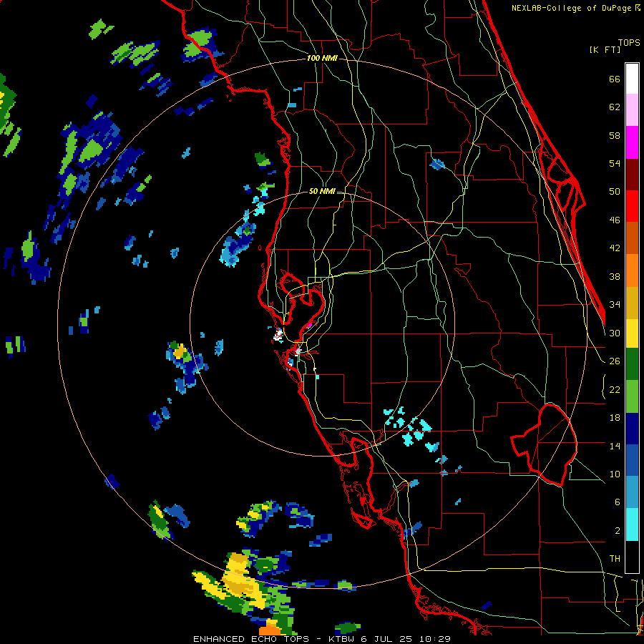Screen dimensions: 644x644
Task: Select the navy 18 kft legend swatch
Action: click(x=632, y=429)
